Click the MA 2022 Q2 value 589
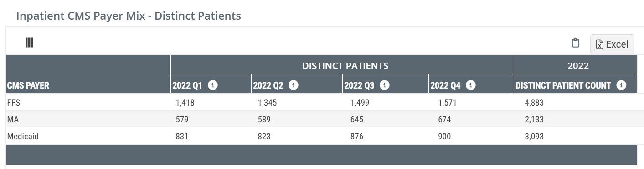 (x=264, y=120)
